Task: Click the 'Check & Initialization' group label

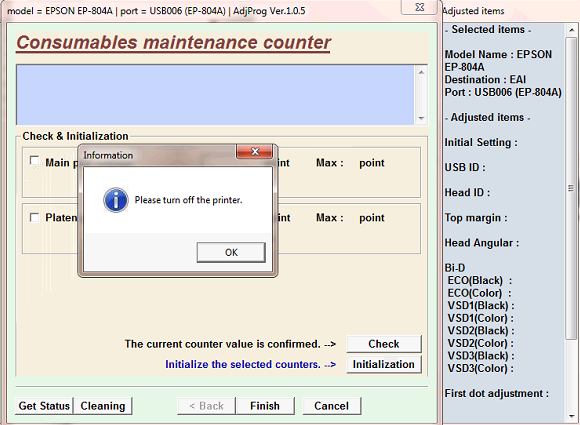Action: 75,136
